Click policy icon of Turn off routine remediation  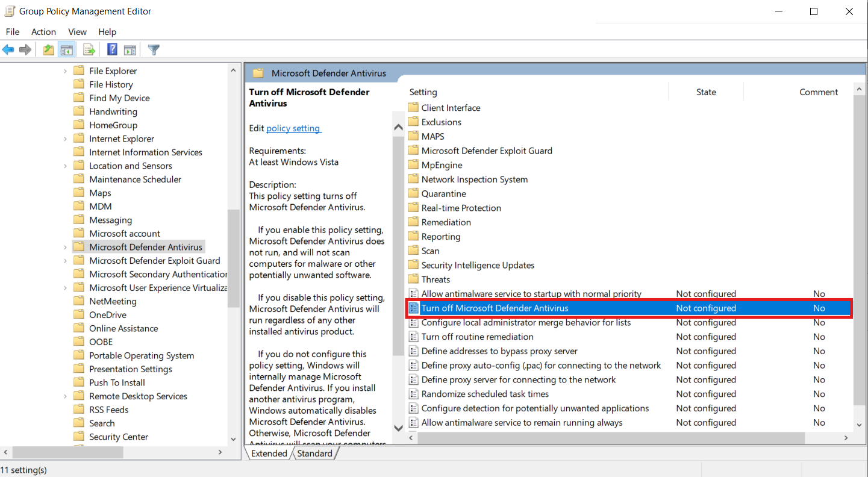pos(413,337)
